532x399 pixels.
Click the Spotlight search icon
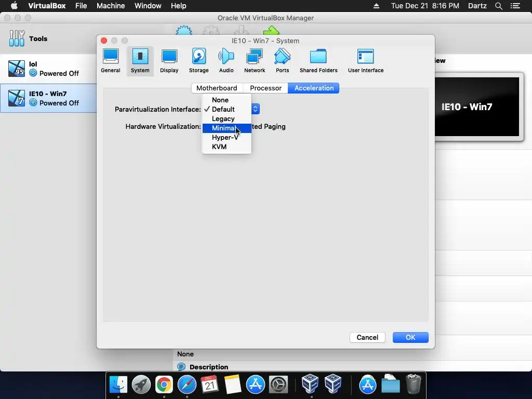point(499,6)
